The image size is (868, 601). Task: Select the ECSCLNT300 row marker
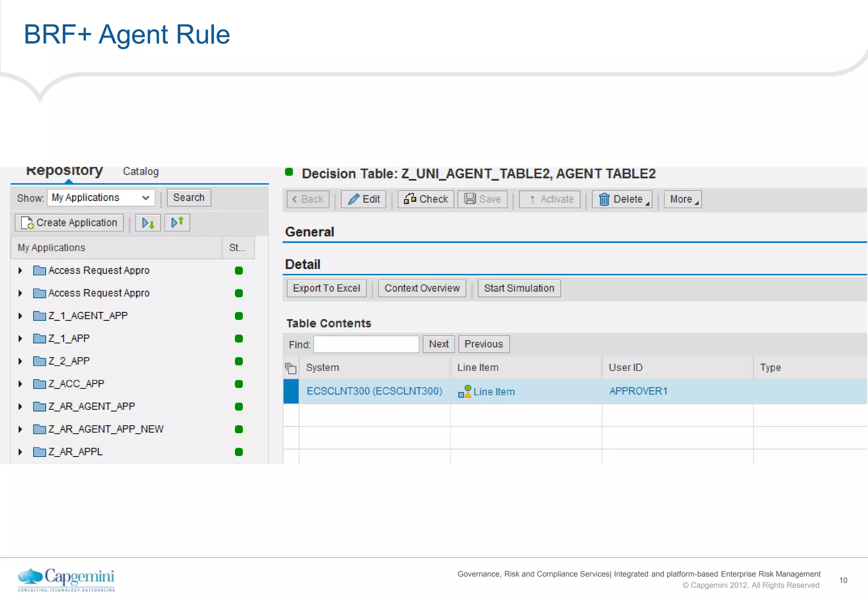291,391
